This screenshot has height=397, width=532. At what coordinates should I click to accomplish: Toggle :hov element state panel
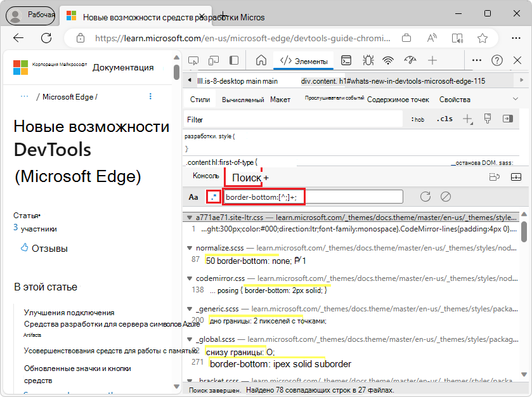click(x=418, y=119)
